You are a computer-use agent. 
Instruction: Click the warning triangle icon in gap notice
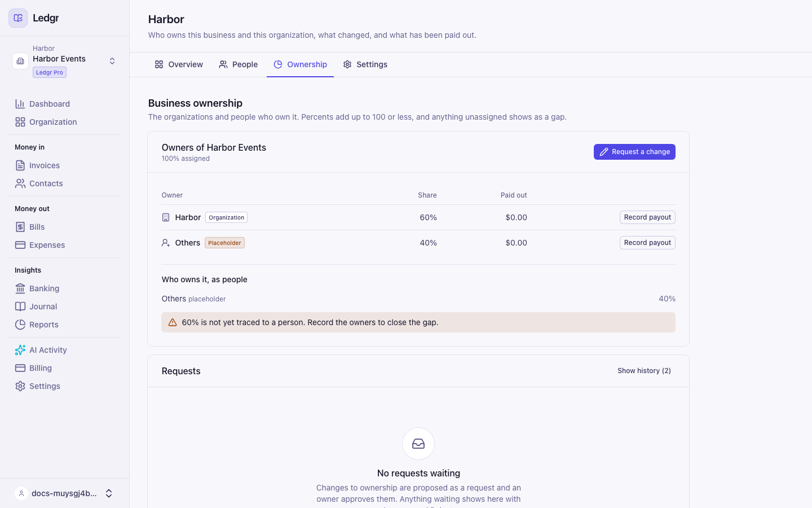coord(173,322)
